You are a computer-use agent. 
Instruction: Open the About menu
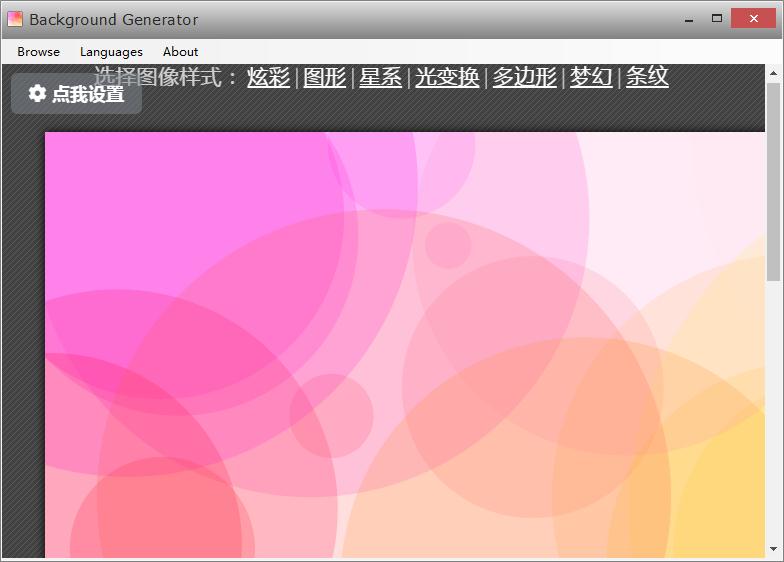point(180,52)
